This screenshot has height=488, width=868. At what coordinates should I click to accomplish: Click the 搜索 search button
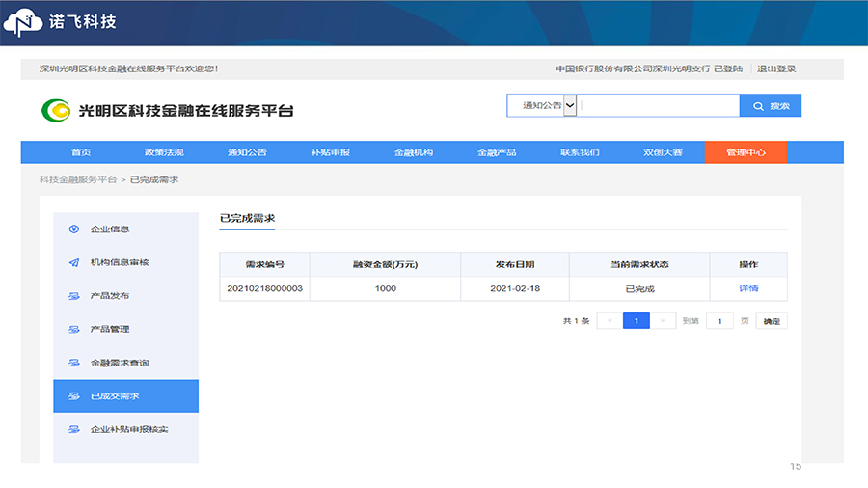pyautogui.click(x=771, y=105)
